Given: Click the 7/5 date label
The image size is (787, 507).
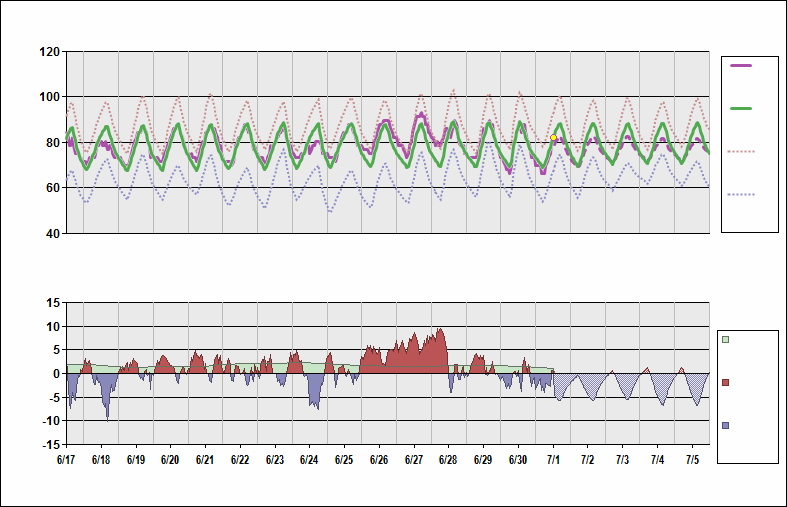Looking at the screenshot, I should 692,460.
